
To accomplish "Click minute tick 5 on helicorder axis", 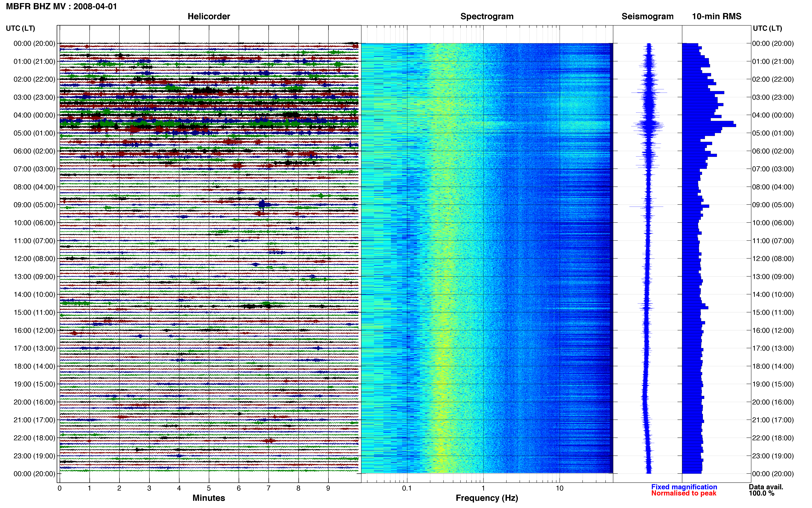I will 209,488.
